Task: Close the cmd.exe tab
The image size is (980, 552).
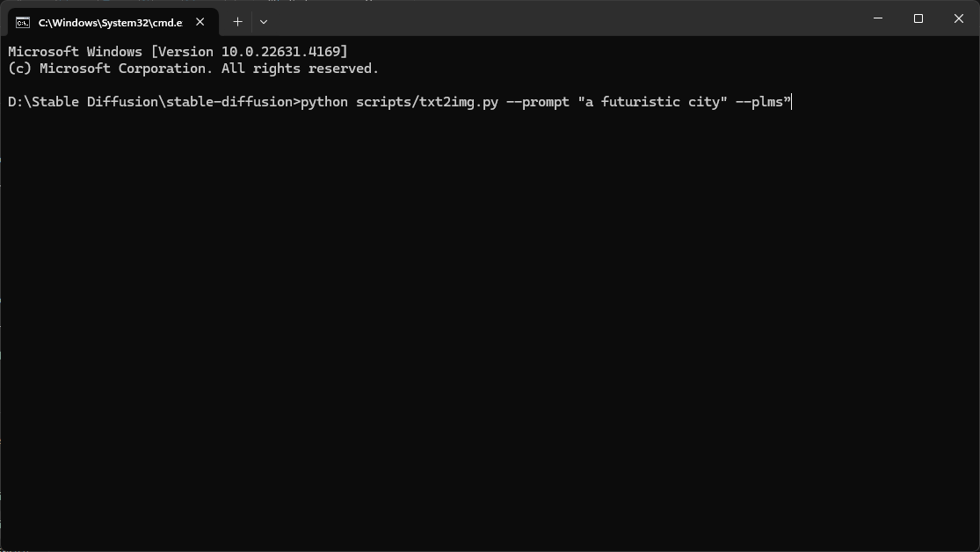Action: click(x=200, y=22)
